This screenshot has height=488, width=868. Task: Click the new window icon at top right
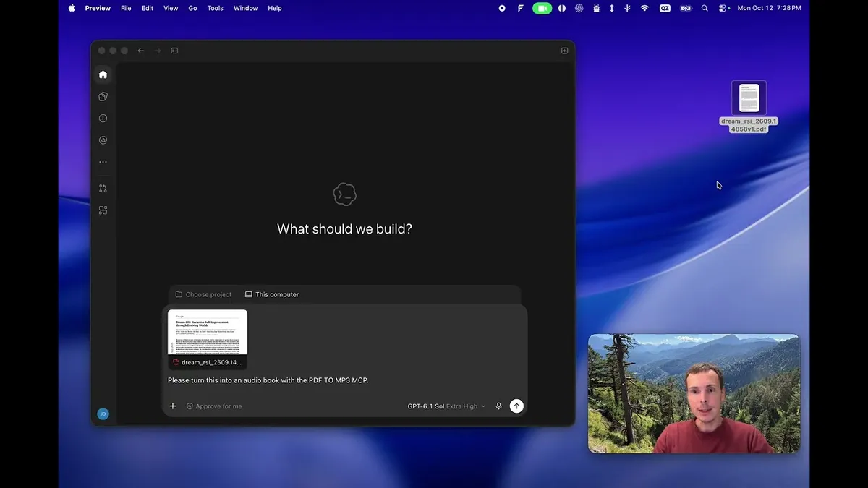[x=564, y=51]
